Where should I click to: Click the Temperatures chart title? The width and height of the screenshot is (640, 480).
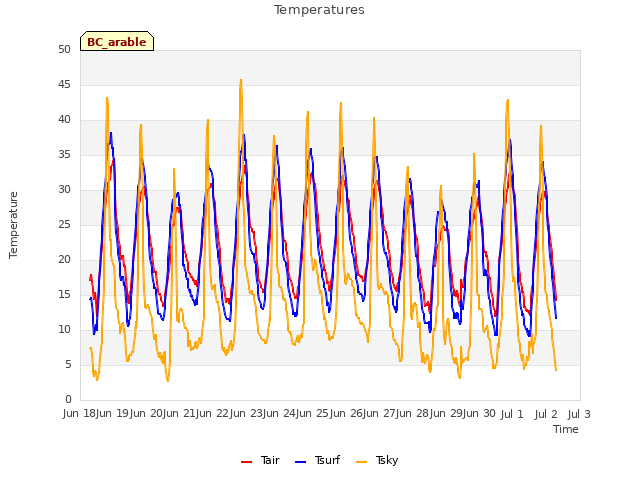pyautogui.click(x=319, y=10)
